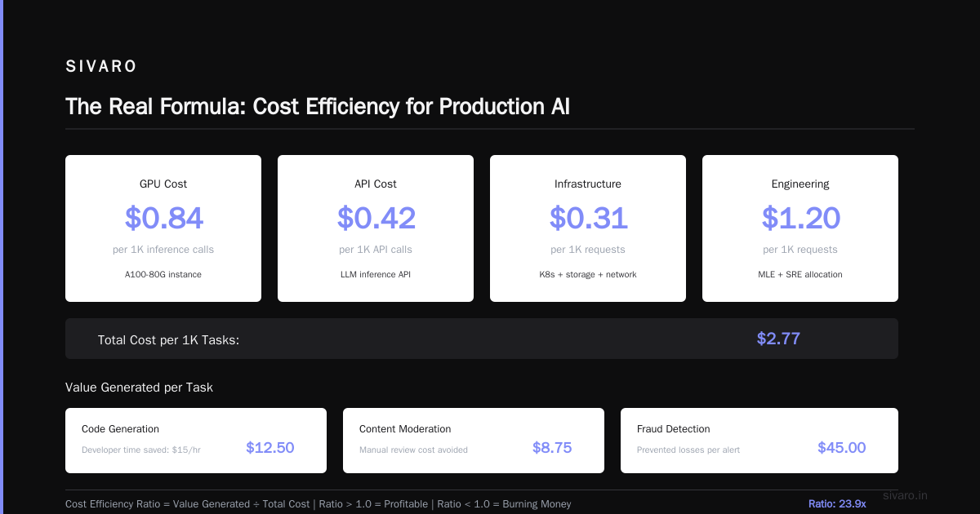The width and height of the screenshot is (980, 514).
Task: Click 'Manual review cost avoided' text
Action: (413, 450)
